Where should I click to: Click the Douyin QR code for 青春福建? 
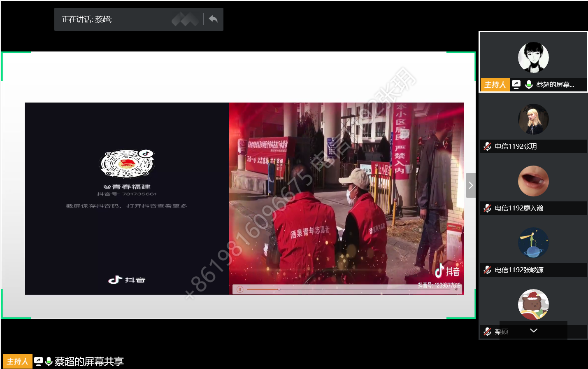(x=127, y=163)
